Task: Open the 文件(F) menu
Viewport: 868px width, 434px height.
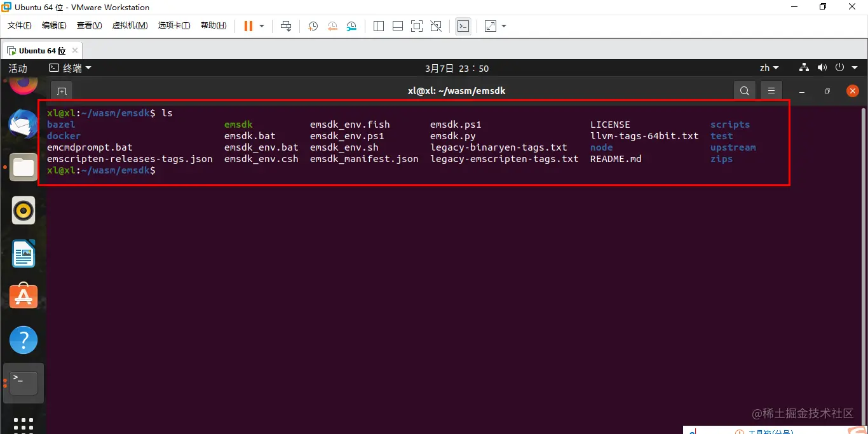Action: coord(20,25)
